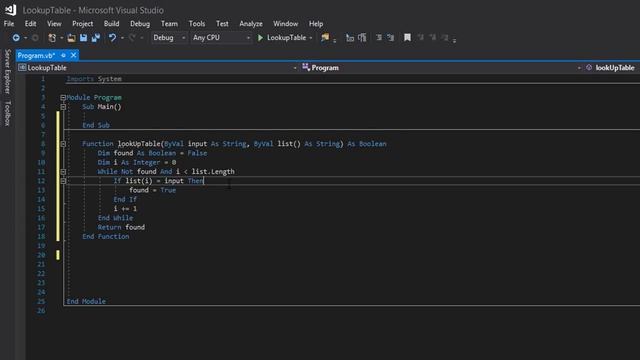
Task: Open the New Project dropdown arrow
Action: tap(61, 38)
